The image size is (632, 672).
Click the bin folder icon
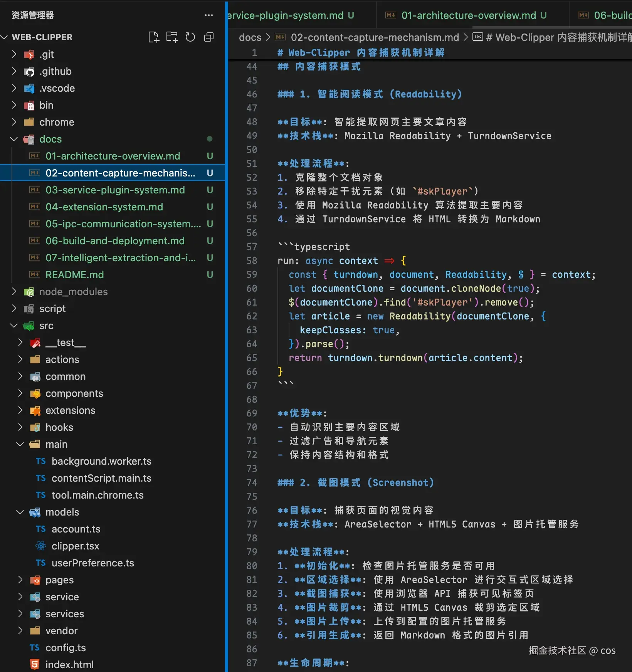pos(29,105)
